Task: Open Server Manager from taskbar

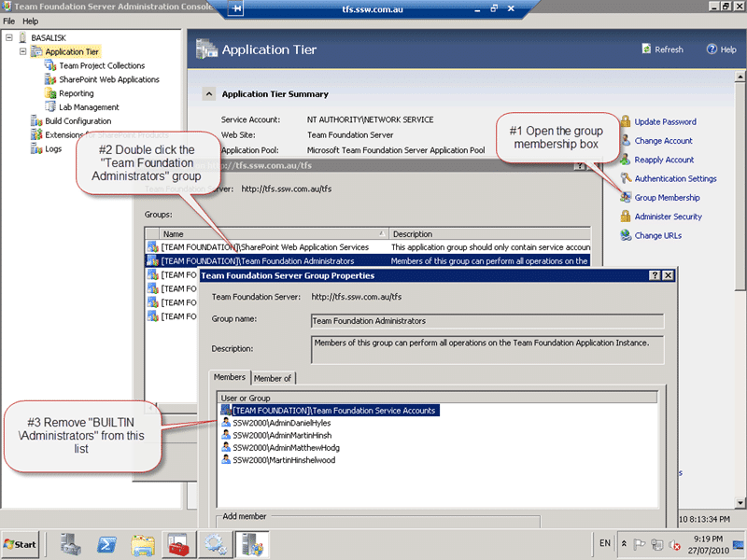Action: 71,544
